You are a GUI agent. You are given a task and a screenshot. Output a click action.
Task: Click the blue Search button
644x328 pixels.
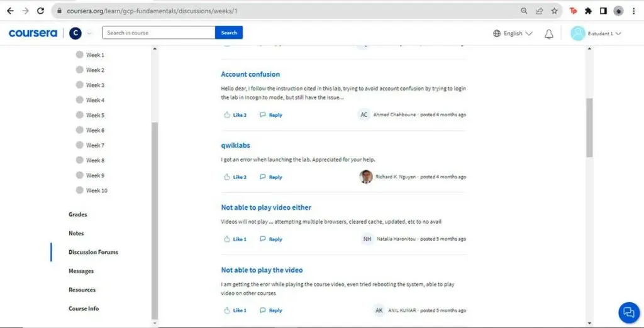[x=229, y=33]
